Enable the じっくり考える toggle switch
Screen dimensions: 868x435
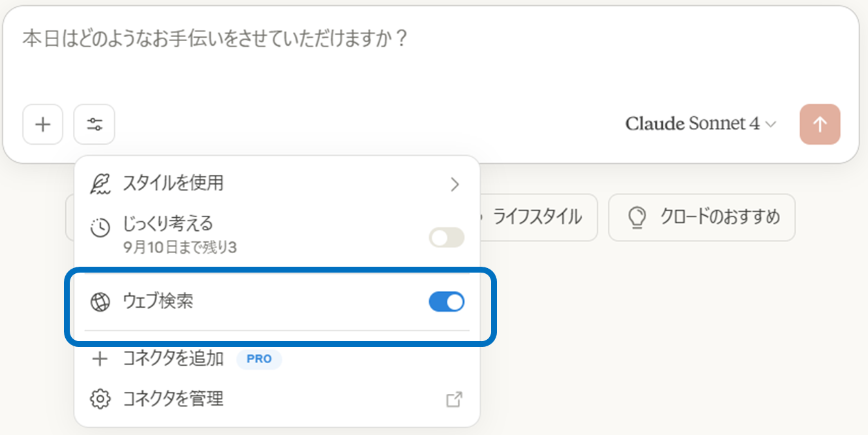point(447,237)
